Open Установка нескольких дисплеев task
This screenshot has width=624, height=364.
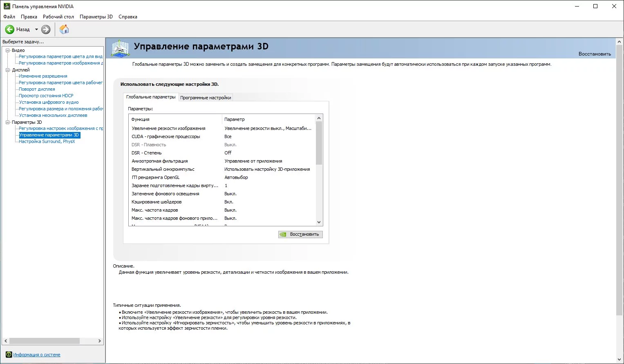pos(53,115)
